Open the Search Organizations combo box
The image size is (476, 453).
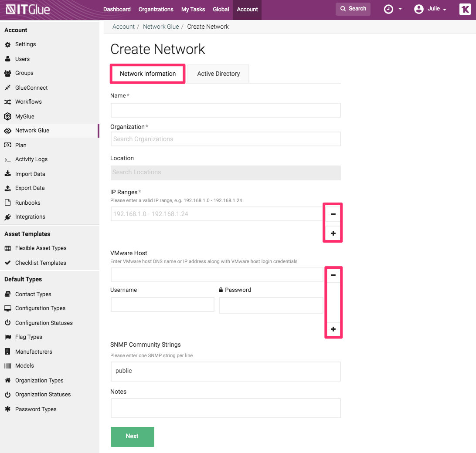coord(225,139)
